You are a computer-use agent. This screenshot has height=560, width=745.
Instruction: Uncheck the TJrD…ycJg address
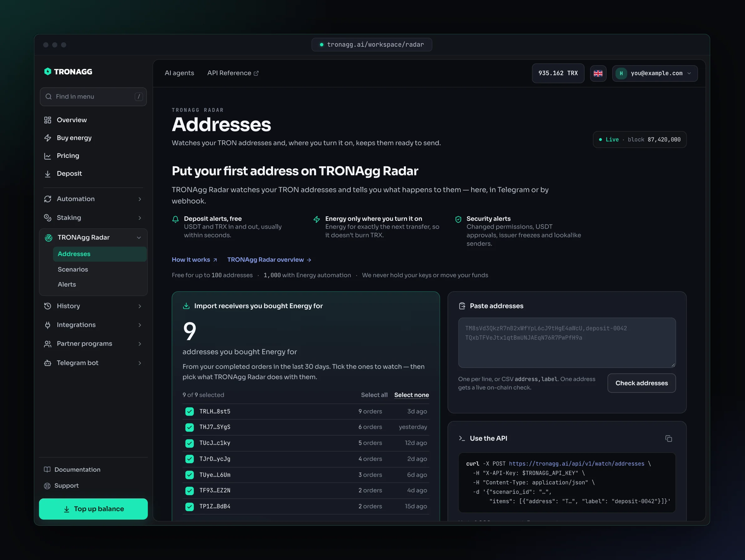[x=190, y=459]
